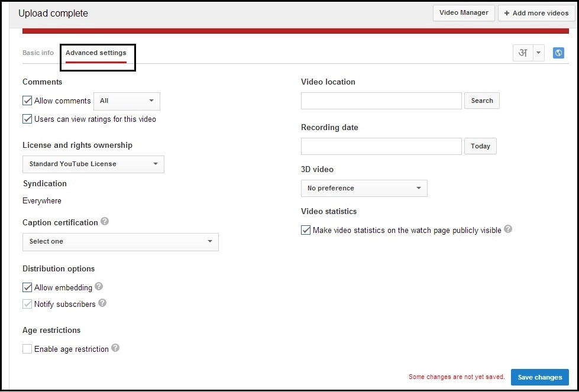
Task: Click the help icon next to Enable age restriction
Action: click(116, 349)
